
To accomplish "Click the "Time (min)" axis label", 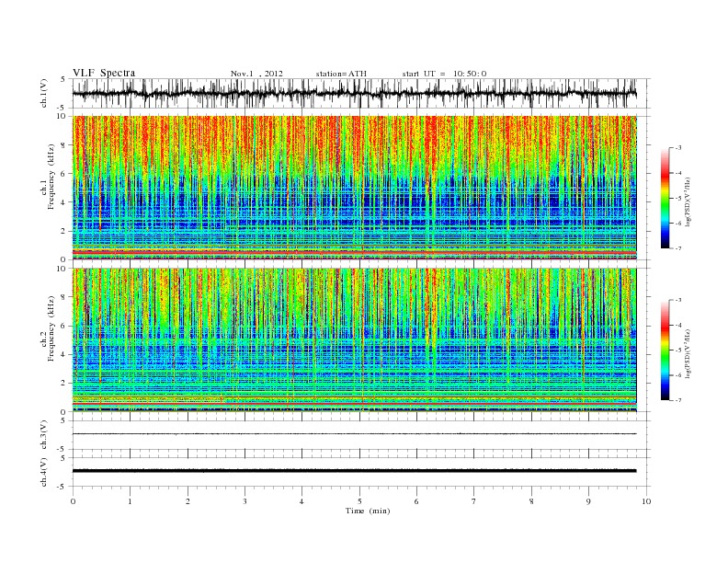I will point(368,511).
